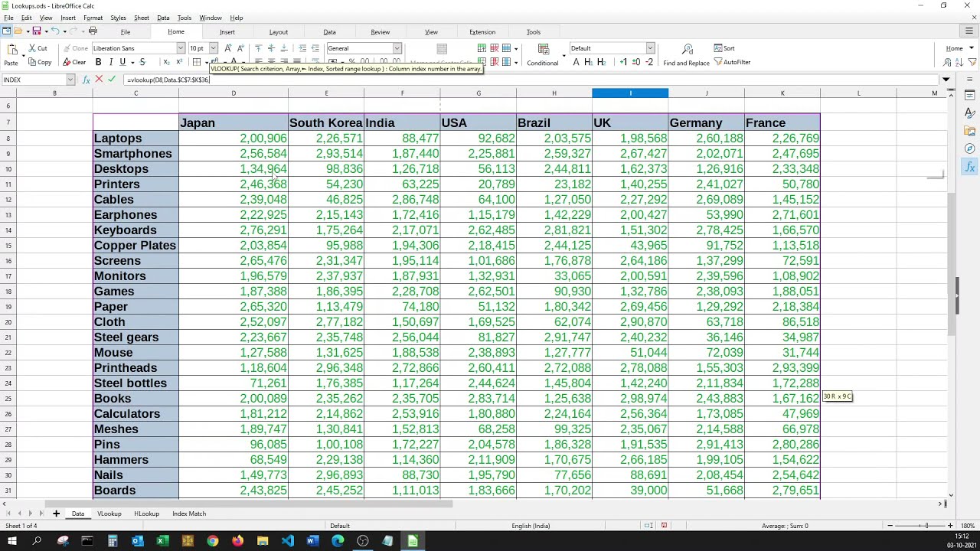Click the Align Bottom icon
The image size is (980, 551).
(x=284, y=48)
